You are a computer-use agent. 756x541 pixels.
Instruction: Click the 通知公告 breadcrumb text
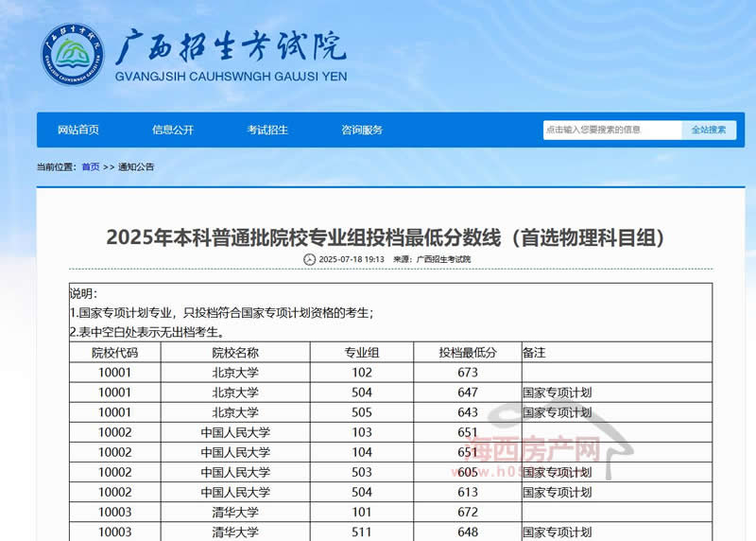click(x=136, y=167)
